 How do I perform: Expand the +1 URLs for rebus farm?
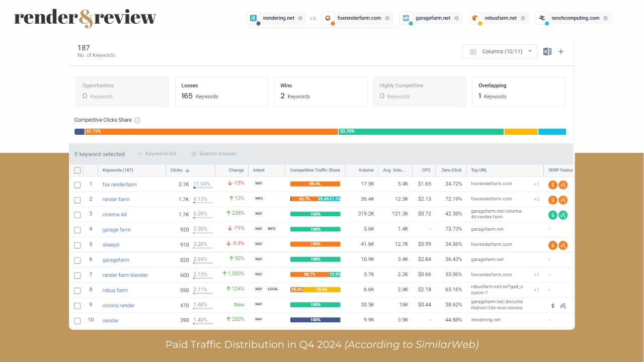click(x=536, y=290)
